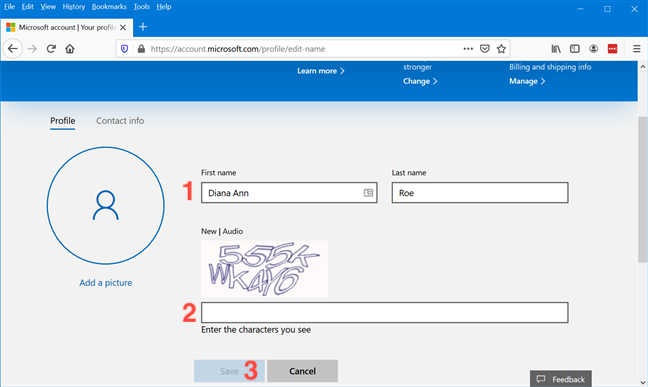Viewport: 648px width, 387px height.
Task: Open the browser home page
Action: 70,49
